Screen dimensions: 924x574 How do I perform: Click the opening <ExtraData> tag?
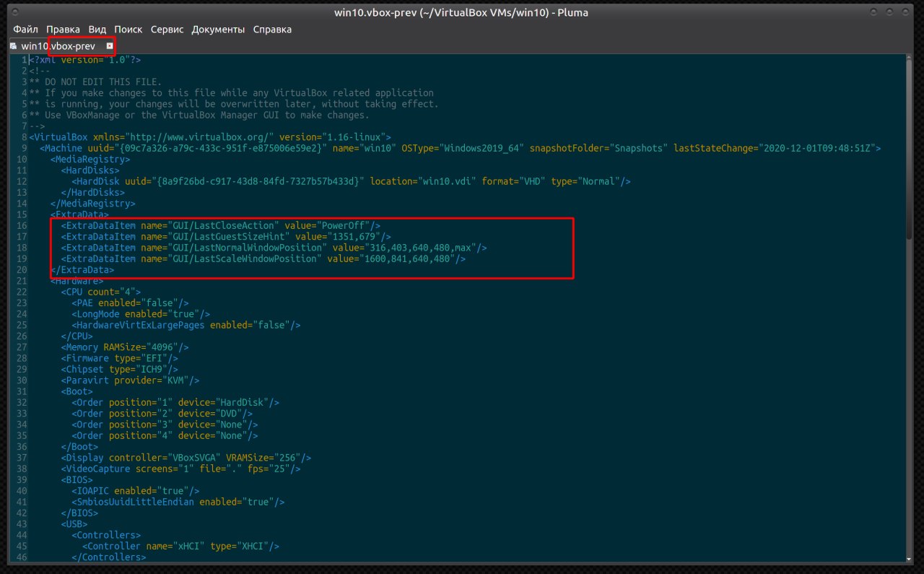point(79,214)
